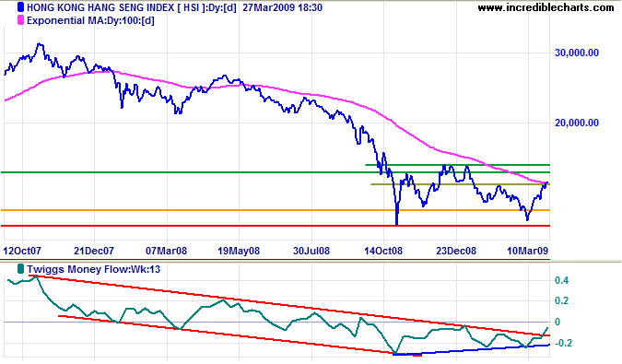Click the 14Oct08 date axis label
The height and width of the screenshot is (364, 622).
(383, 251)
